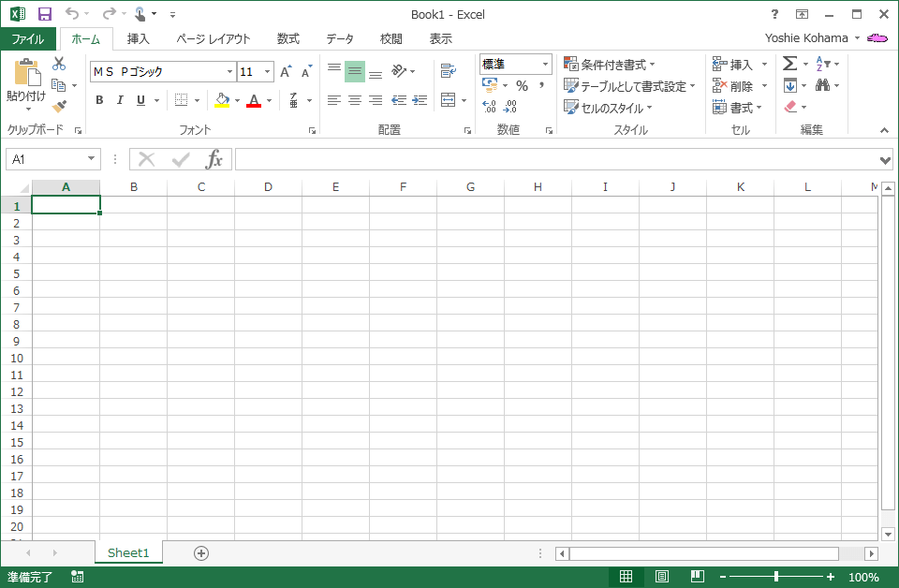Switch to Page Layout view button
The height and width of the screenshot is (588, 899).
[x=662, y=577]
